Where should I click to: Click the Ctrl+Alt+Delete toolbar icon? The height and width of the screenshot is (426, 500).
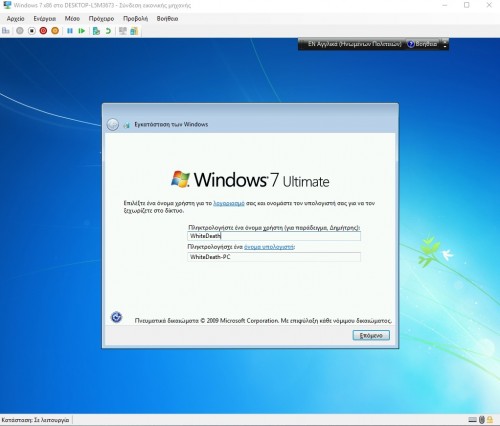coord(6,31)
